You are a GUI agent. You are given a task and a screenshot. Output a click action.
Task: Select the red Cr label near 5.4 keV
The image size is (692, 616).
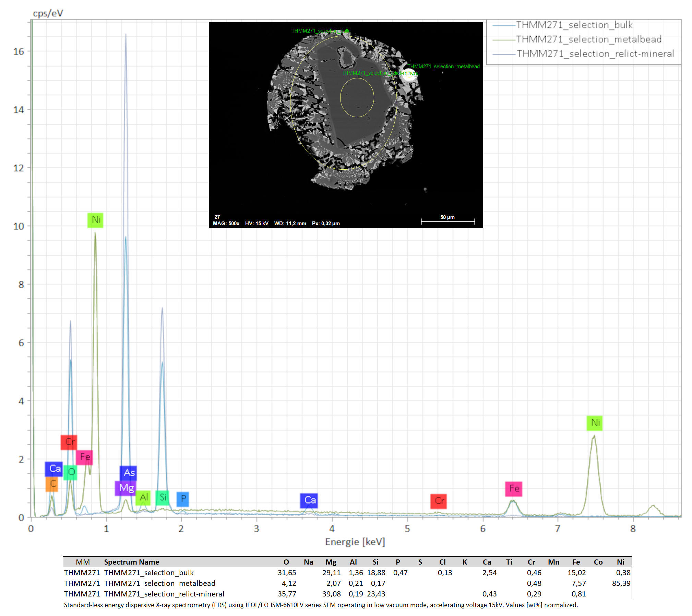[439, 501]
